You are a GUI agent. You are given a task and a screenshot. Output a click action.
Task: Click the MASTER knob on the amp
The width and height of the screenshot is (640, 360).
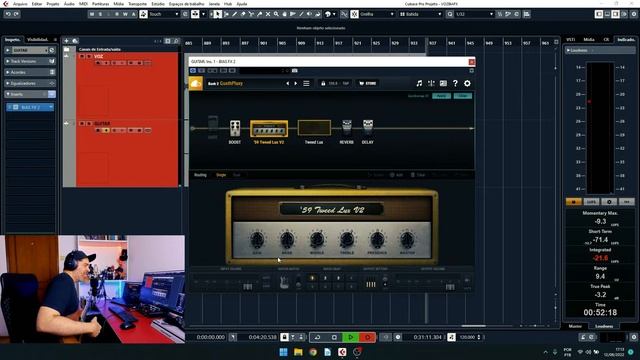(407, 240)
